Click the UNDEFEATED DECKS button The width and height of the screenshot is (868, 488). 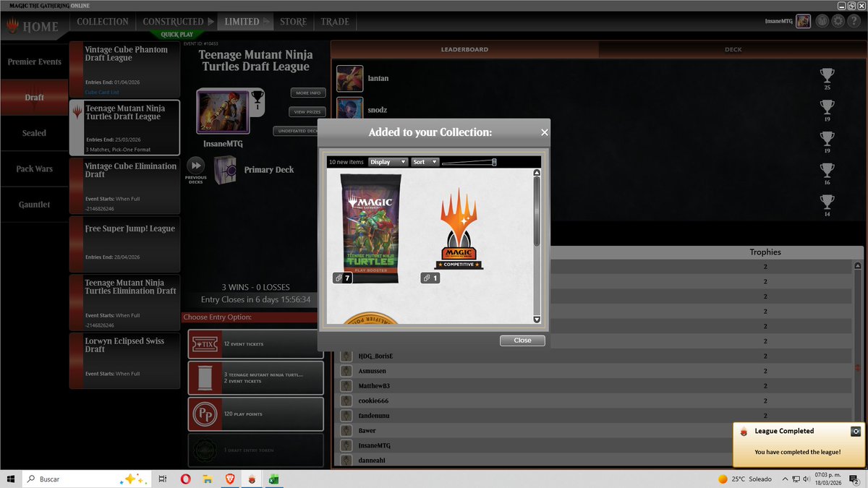click(x=297, y=131)
